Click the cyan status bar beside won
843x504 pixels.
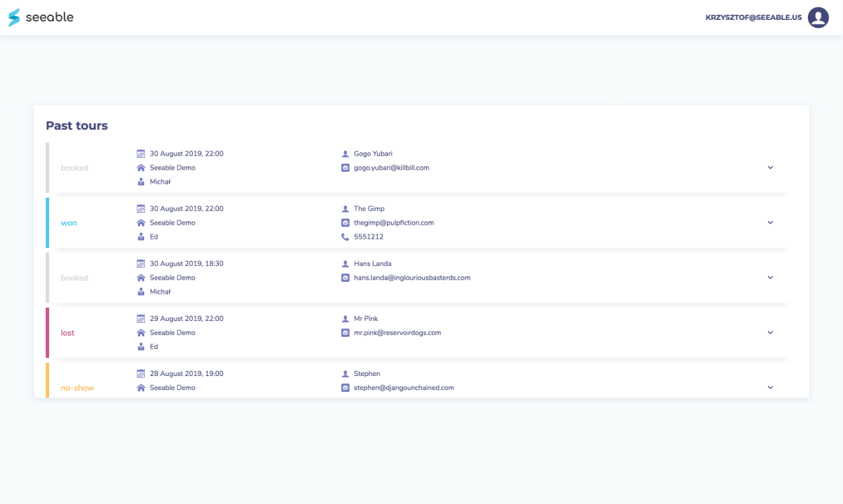47,222
